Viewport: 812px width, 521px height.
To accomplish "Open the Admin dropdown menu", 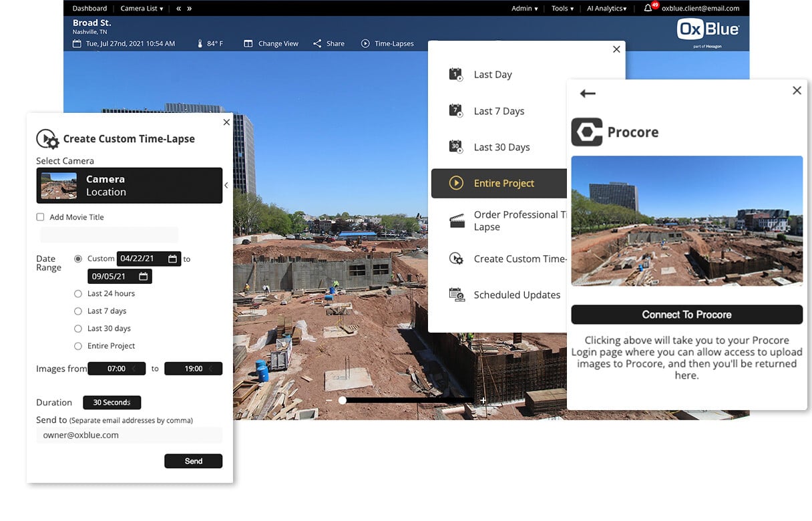I will [525, 8].
